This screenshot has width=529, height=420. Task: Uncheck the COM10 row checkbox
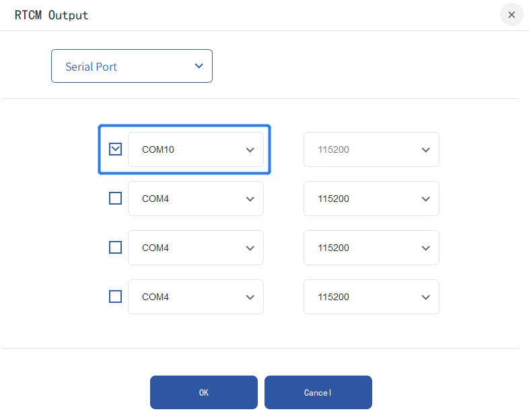point(116,149)
